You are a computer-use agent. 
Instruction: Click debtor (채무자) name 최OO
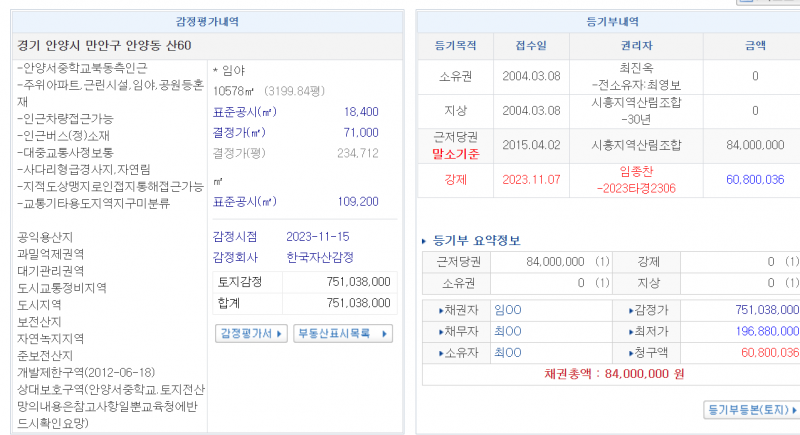click(508, 331)
